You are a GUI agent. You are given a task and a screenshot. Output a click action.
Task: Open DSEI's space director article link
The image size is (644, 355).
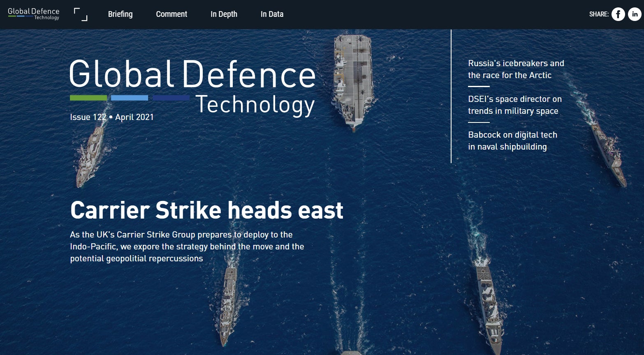click(x=514, y=105)
